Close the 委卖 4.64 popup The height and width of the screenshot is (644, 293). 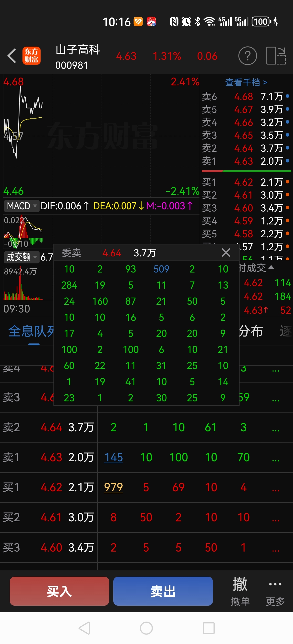[x=226, y=252]
